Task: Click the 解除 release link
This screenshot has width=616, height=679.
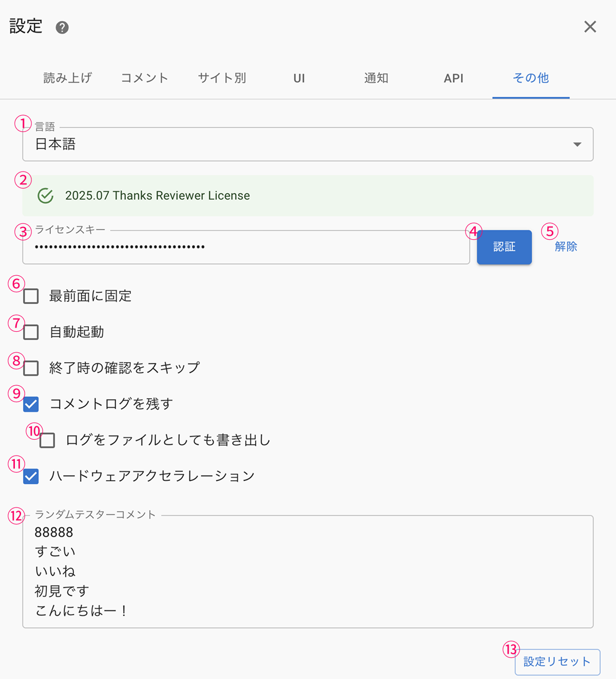Action: pos(565,247)
